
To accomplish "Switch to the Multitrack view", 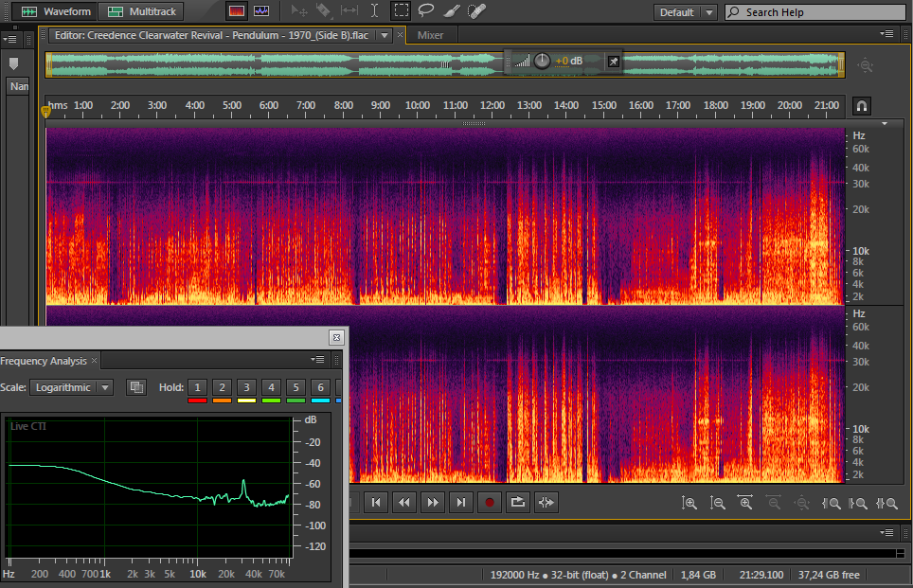I will [141, 11].
